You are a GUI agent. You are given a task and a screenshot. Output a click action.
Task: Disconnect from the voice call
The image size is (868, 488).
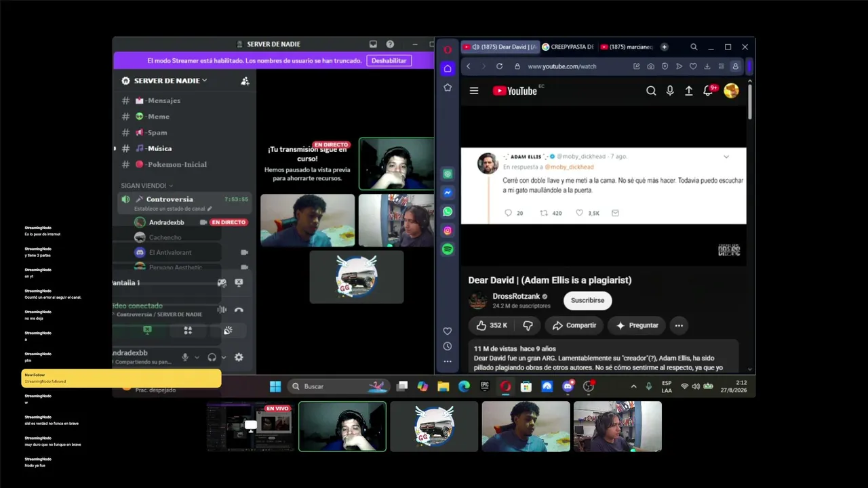tap(239, 310)
